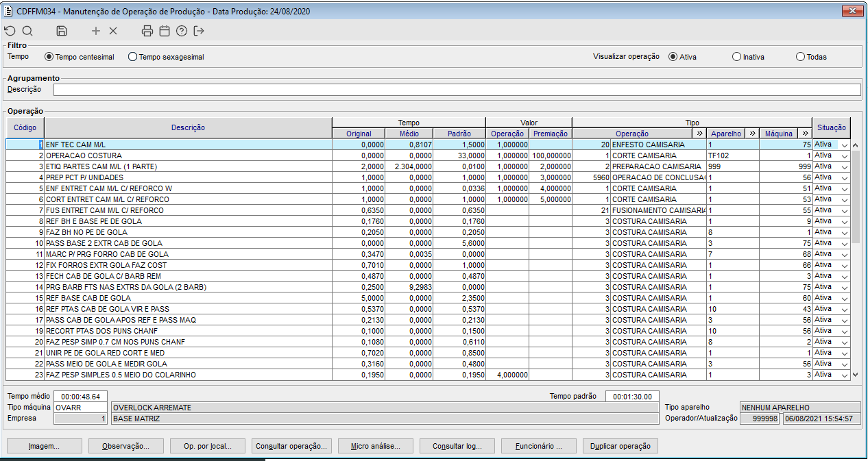Open Situação dropdown for ETIQ PARTES CAM row
This screenshot has width=868, height=461.
coord(844,167)
